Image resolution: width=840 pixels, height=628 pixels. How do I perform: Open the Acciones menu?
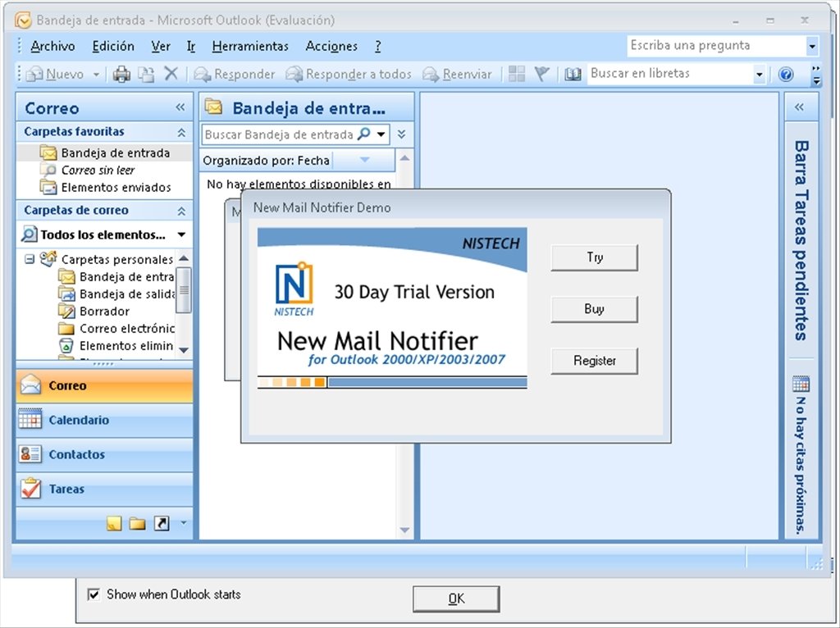331,46
